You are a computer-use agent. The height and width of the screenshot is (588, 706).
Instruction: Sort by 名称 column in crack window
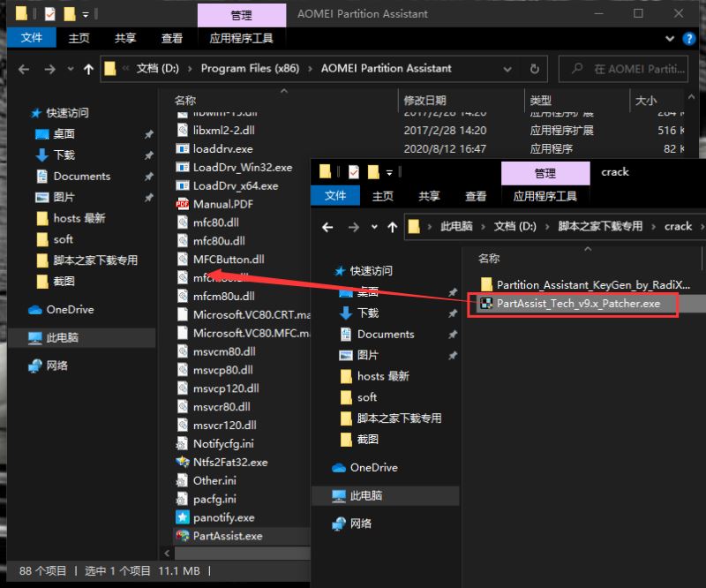(x=489, y=258)
